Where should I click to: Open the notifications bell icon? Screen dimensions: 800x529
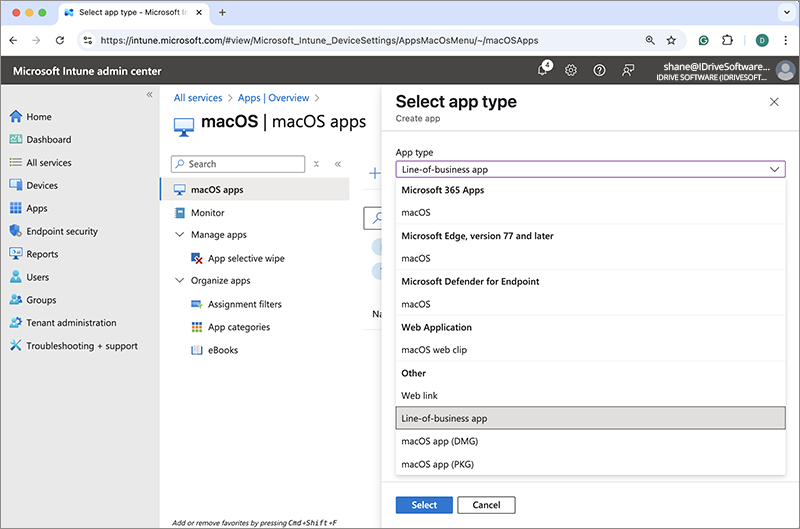coord(543,70)
